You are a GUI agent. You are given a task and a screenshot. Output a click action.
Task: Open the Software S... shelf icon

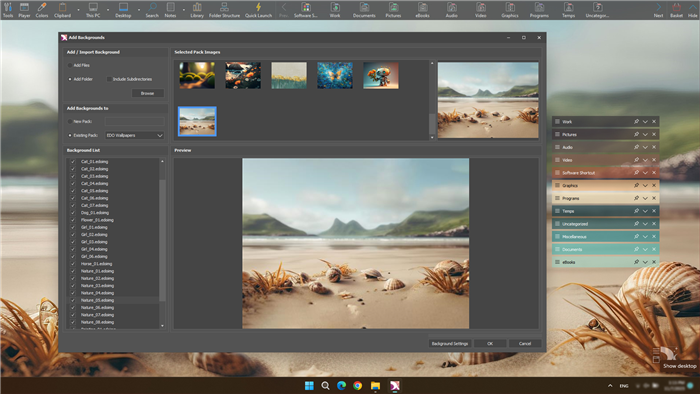tap(306, 9)
